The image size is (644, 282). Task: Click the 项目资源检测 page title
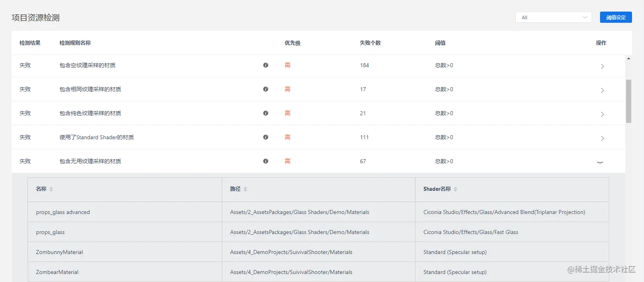(x=35, y=18)
